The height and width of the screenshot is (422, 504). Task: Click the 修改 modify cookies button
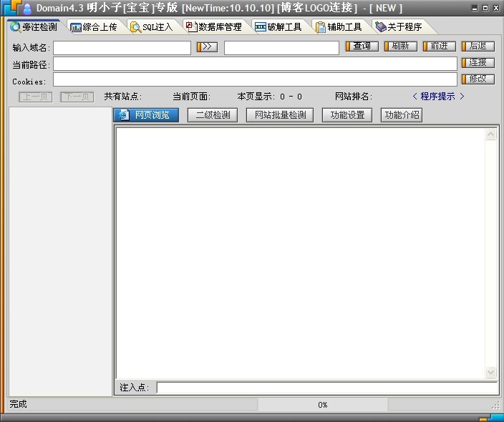478,79
